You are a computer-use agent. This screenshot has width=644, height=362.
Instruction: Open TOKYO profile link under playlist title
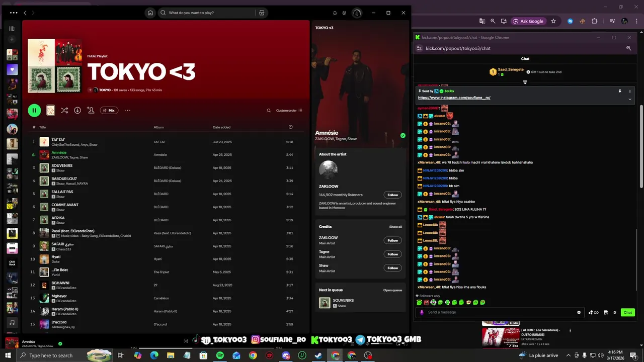105,90
